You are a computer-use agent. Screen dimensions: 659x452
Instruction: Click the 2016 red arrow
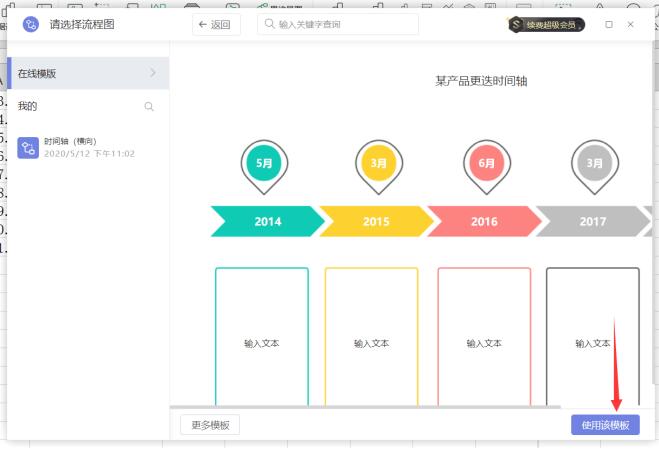point(485,222)
